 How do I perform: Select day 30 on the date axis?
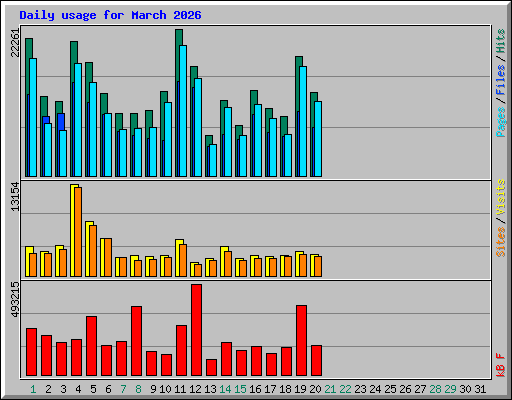(465, 389)
